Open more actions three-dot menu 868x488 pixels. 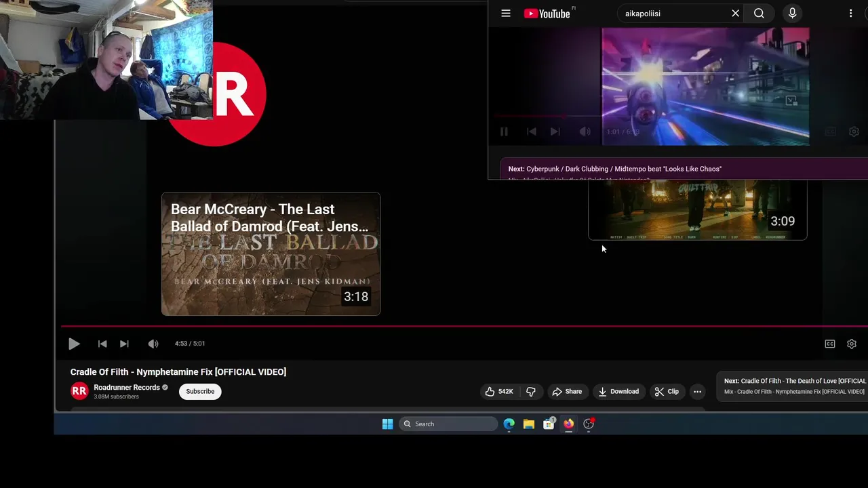tap(697, 391)
